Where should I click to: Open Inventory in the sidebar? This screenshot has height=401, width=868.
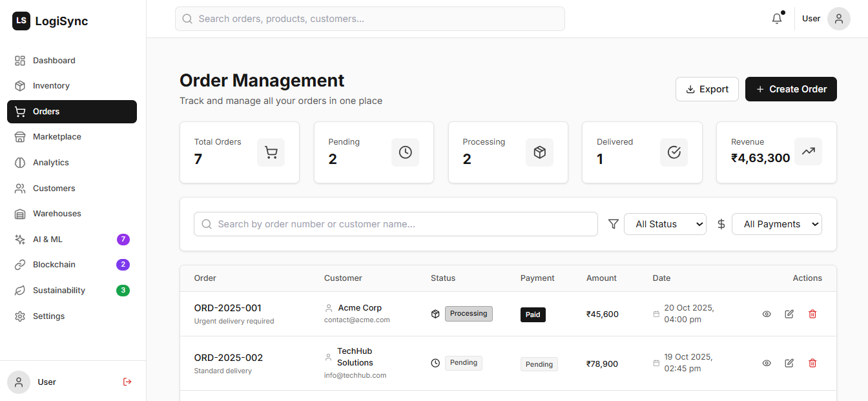[x=51, y=86]
